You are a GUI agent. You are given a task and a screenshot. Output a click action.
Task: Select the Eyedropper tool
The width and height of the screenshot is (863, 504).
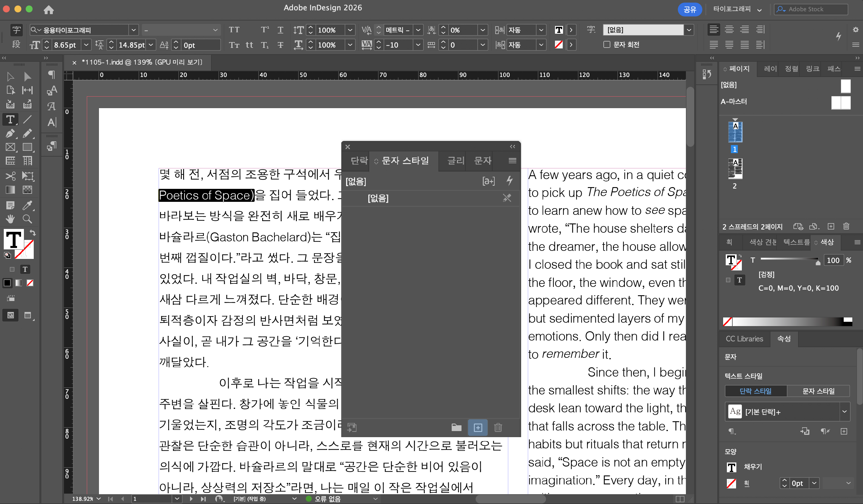27,205
